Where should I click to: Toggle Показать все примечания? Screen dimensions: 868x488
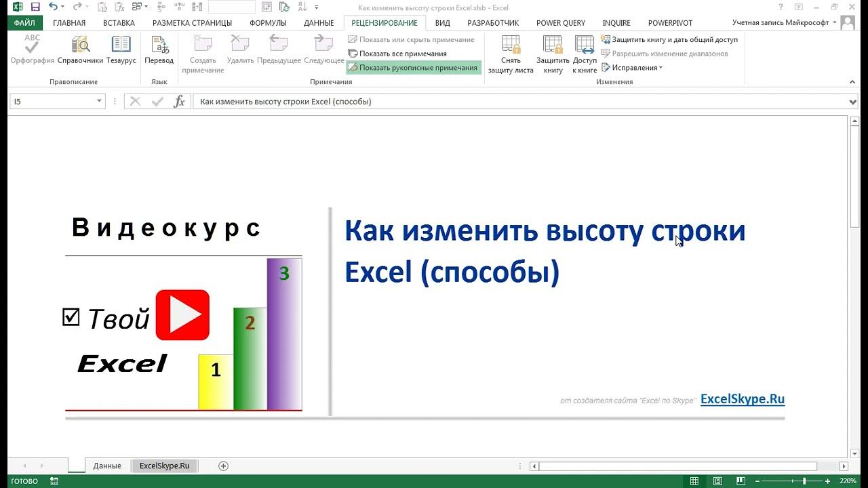(x=397, y=54)
